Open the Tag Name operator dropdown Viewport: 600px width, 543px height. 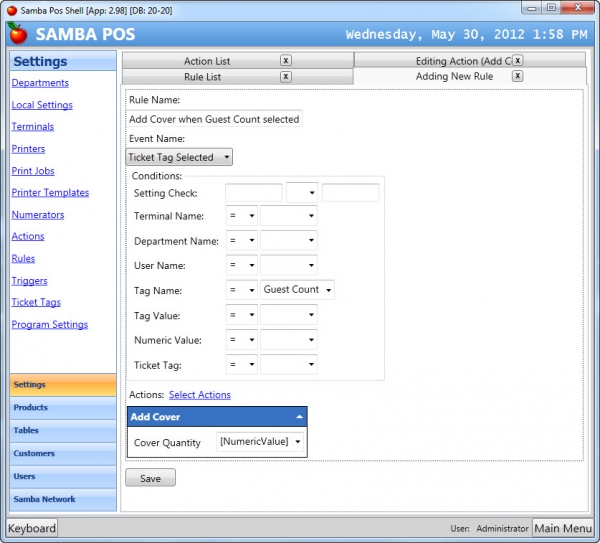(242, 290)
